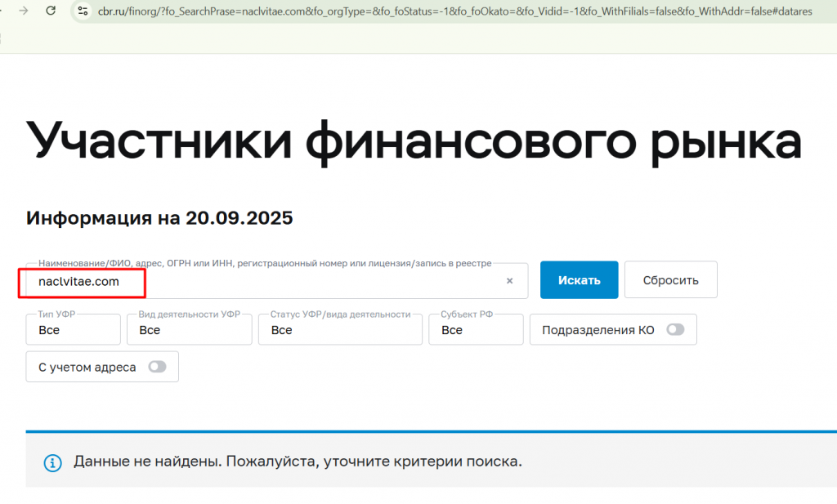Expand the 'Субъект РФ' dropdown
837x504 pixels.
(475, 330)
